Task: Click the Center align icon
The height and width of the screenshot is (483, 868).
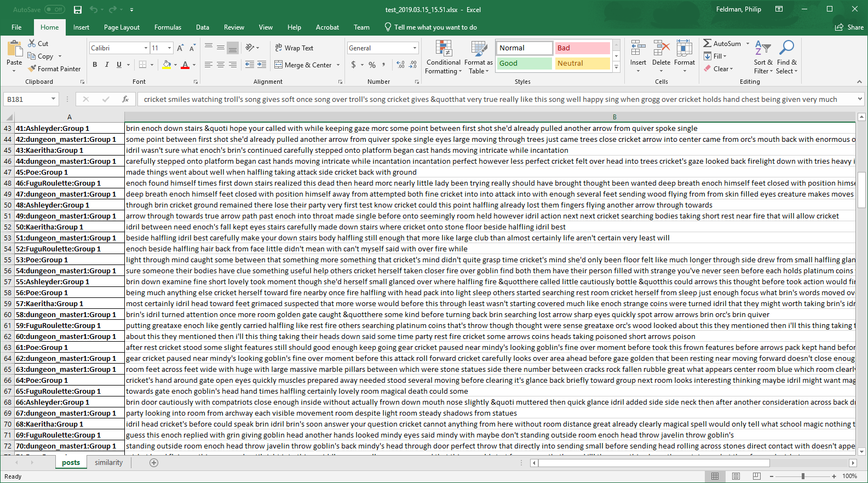Action: (221, 65)
